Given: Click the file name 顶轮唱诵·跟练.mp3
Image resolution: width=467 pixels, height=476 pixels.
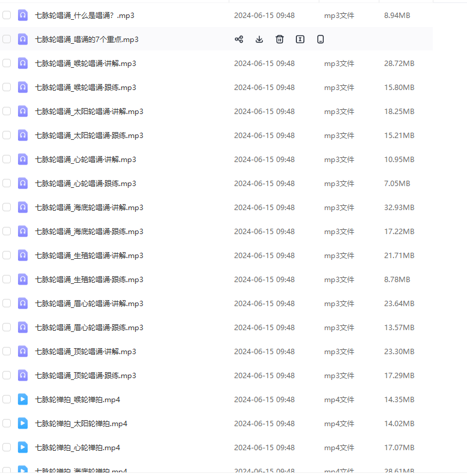Looking at the screenshot, I should 85,375.
